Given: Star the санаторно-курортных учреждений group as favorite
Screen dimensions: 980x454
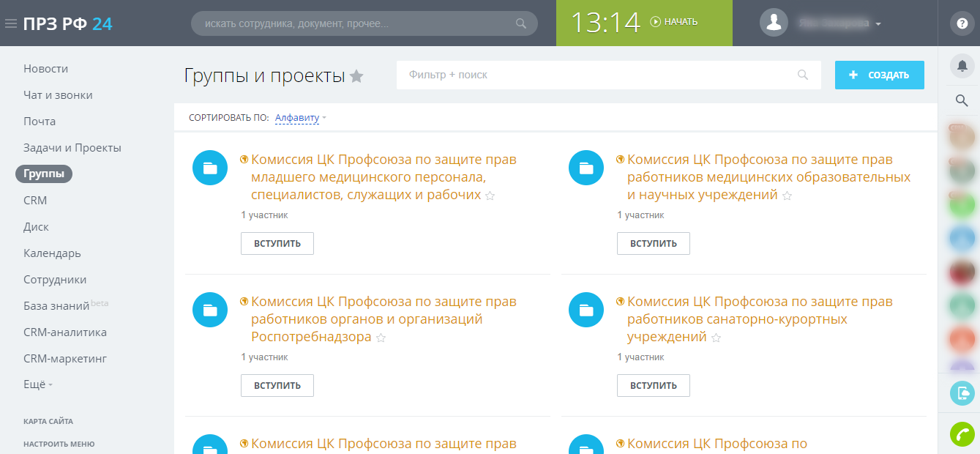Looking at the screenshot, I should click(716, 338).
